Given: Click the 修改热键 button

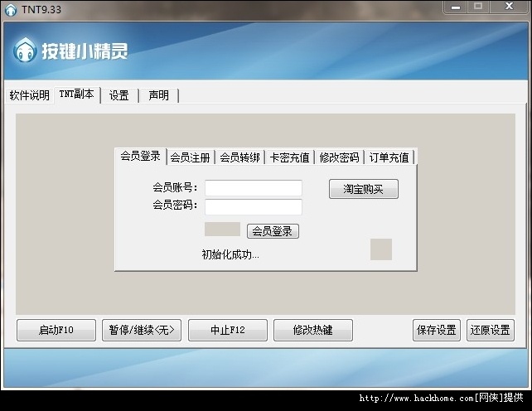Looking at the screenshot, I should pos(312,330).
